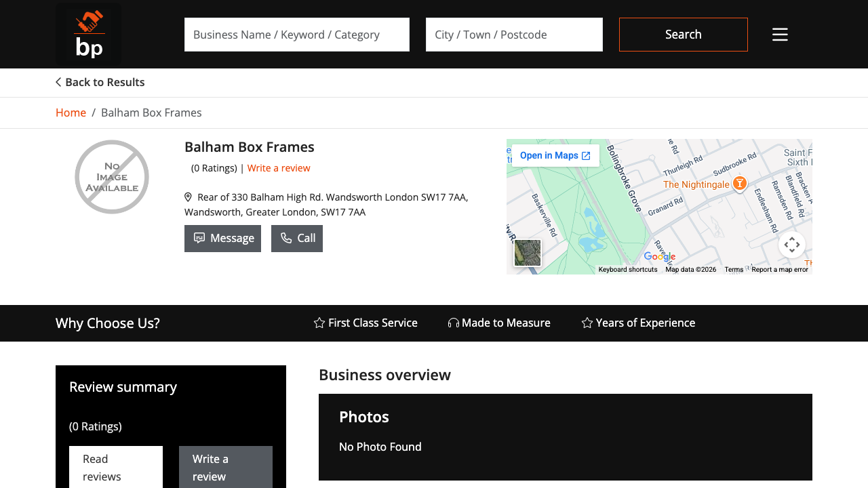The width and height of the screenshot is (868, 488).
Task: Click the speech-bubble icon on Message button
Action: coord(199,238)
